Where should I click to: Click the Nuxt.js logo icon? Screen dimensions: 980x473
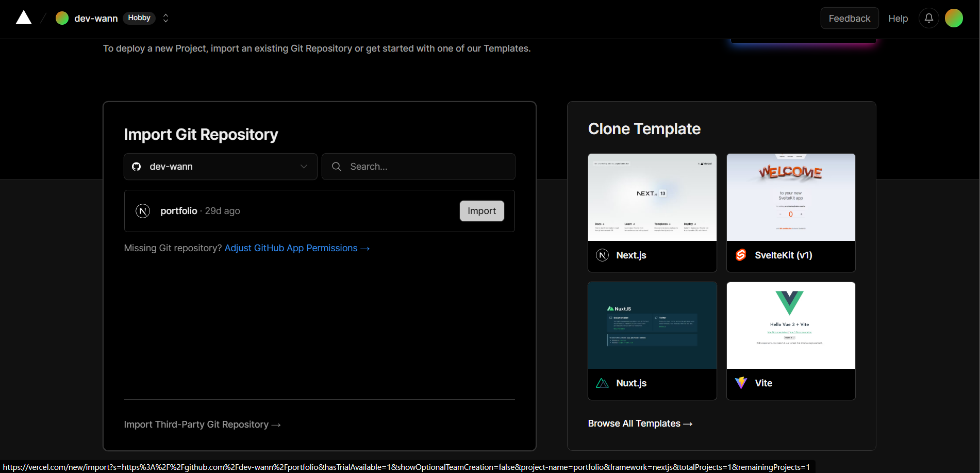(x=602, y=383)
